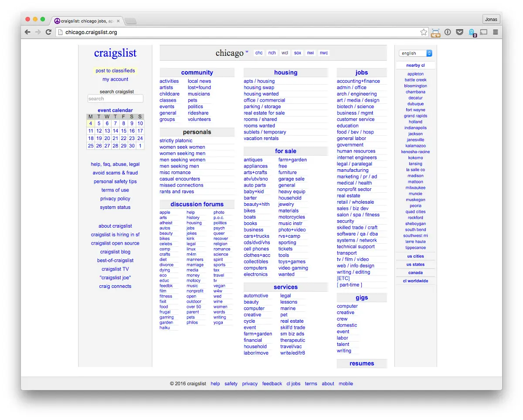
Task: Open the housing section header
Action: tap(285, 73)
